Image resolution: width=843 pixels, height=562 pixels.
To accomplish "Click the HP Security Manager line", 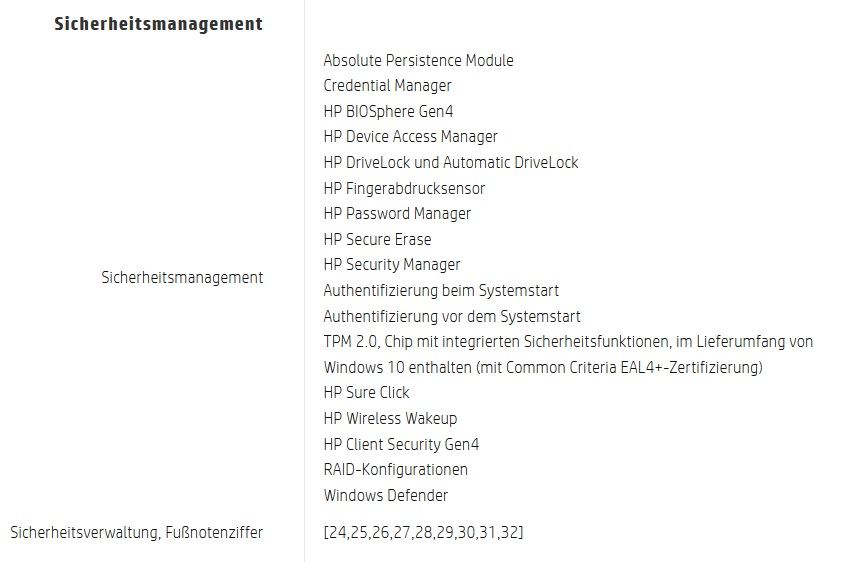I will tap(392, 265).
